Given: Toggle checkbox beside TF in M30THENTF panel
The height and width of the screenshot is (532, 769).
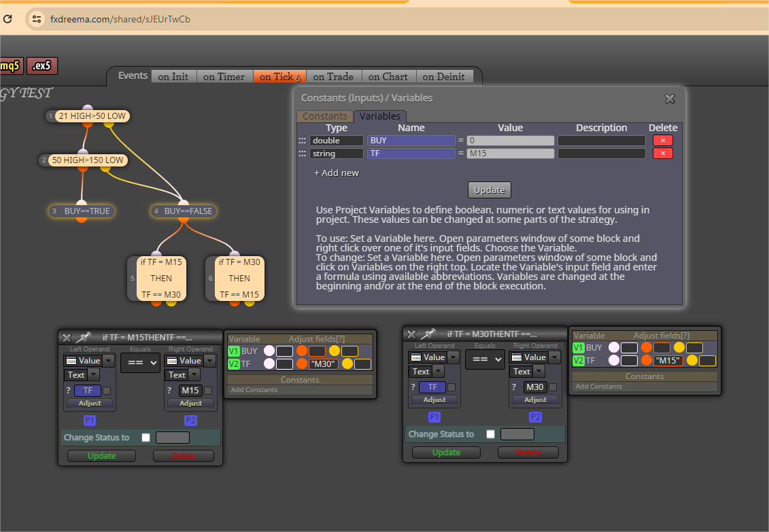Looking at the screenshot, I should click(451, 387).
